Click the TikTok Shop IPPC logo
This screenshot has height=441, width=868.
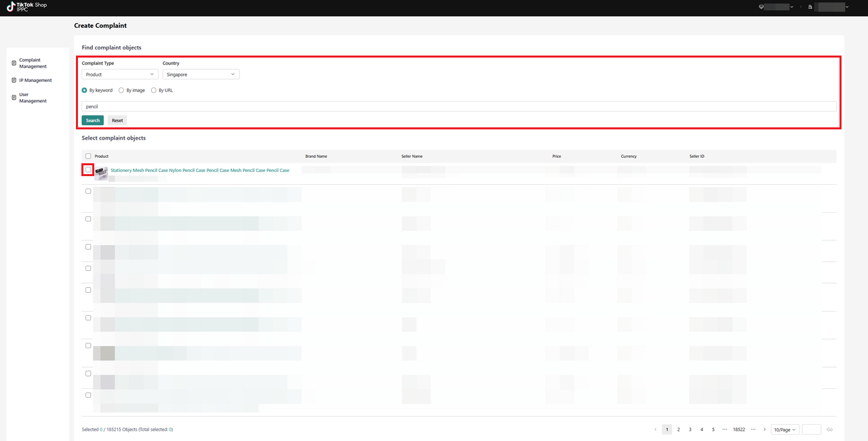27,7
